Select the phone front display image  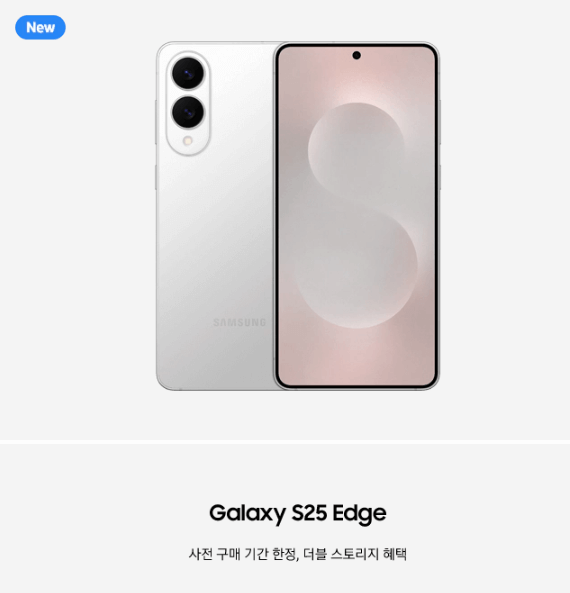(x=356, y=216)
